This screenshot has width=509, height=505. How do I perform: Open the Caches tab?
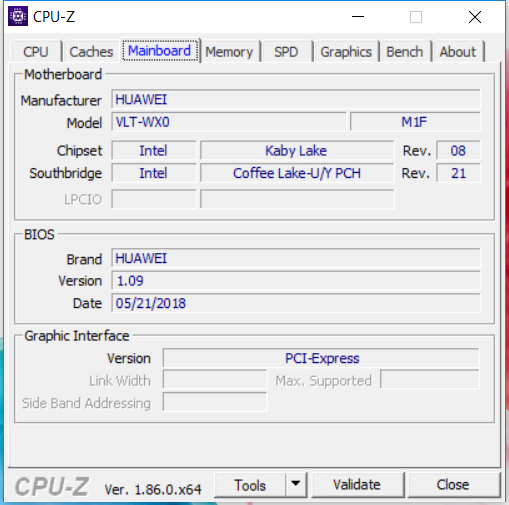91,52
